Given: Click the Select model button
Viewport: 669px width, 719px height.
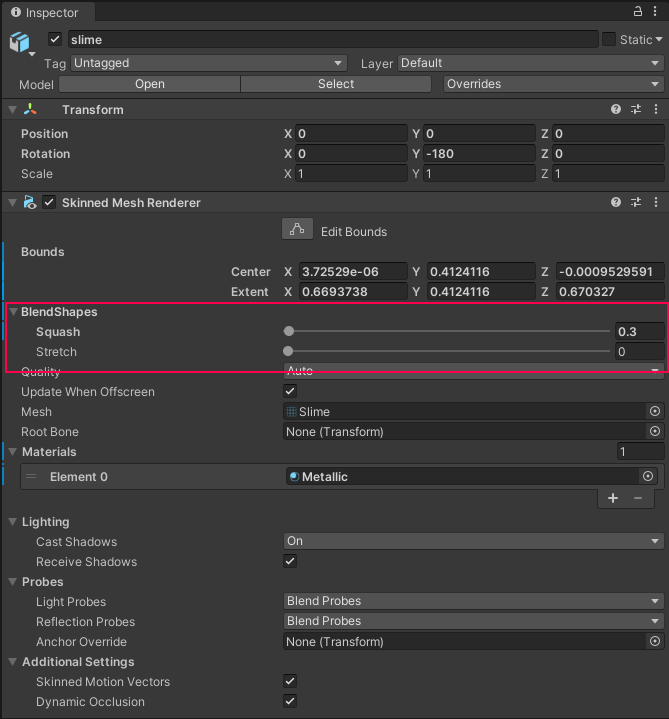Looking at the screenshot, I should point(336,84).
